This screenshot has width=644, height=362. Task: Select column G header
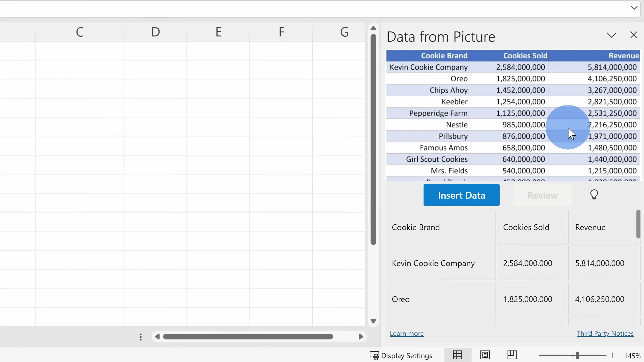(x=339, y=32)
